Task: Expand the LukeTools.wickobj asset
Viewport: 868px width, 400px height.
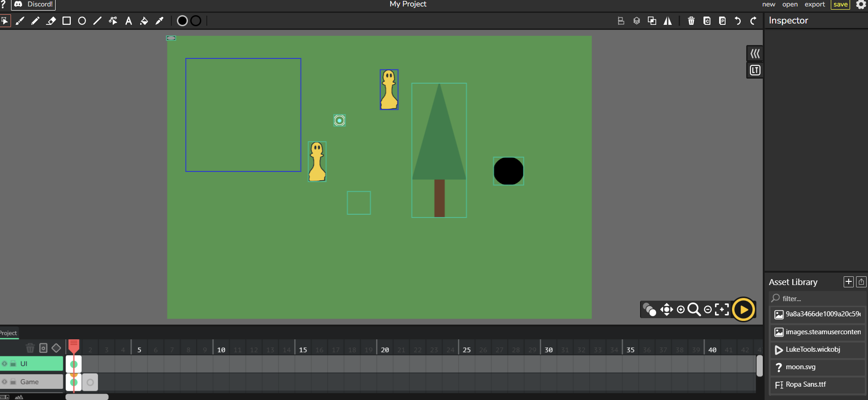Action: (x=813, y=349)
